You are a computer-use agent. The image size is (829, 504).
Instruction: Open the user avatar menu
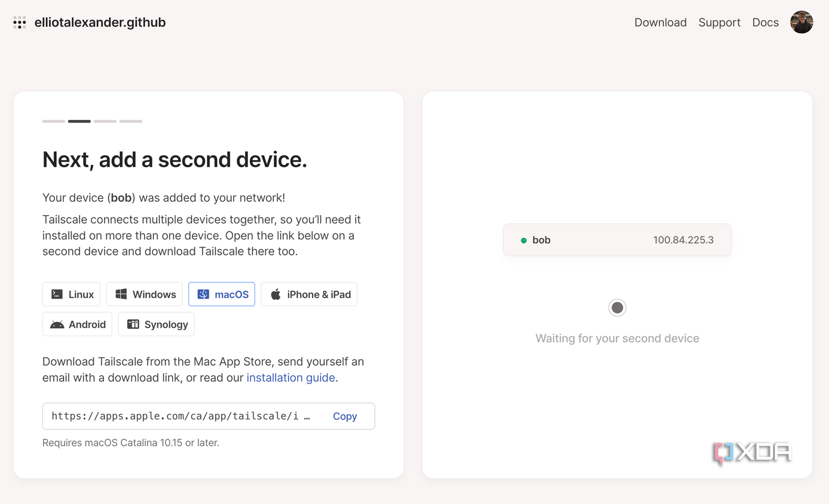point(802,22)
